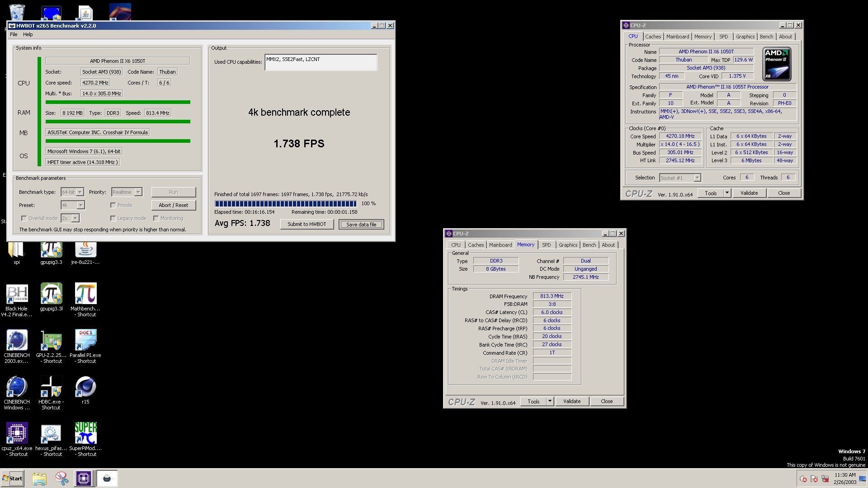Expand the Priority Realtime dropdown
The width and height of the screenshot is (868, 488).
pyautogui.click(x=127, y=192)
